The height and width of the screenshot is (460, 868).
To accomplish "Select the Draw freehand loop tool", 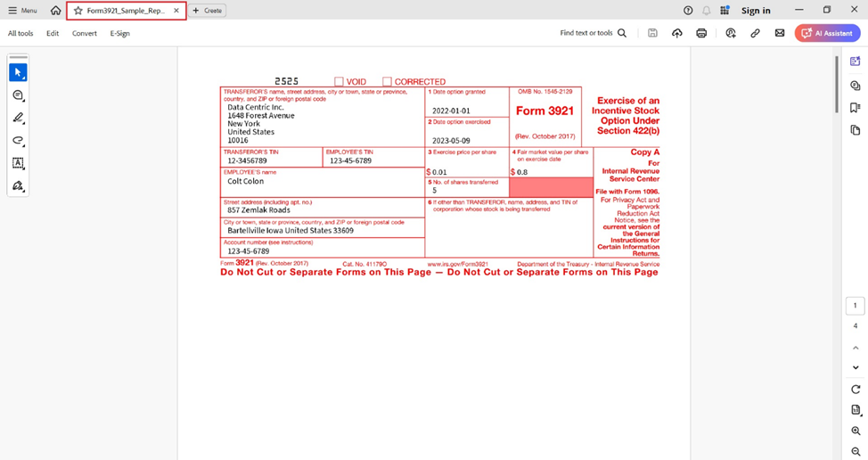I will pyautogui.click(x=18, y=141).
